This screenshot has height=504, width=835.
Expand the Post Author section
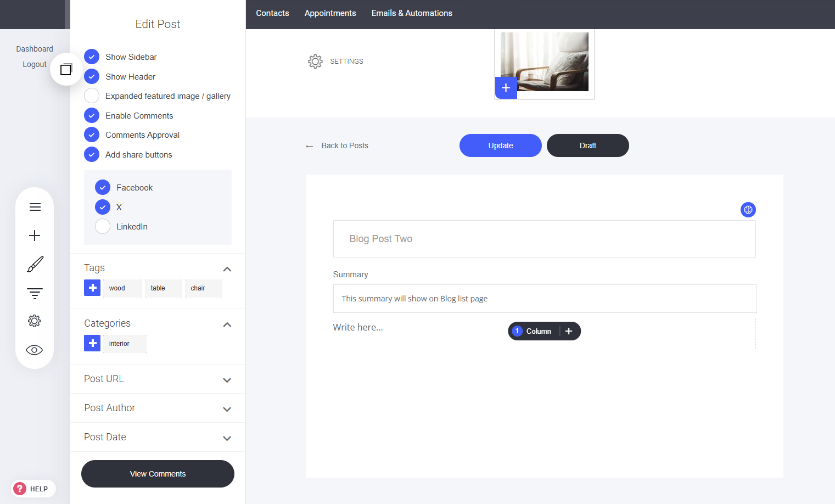click(227, 409)
